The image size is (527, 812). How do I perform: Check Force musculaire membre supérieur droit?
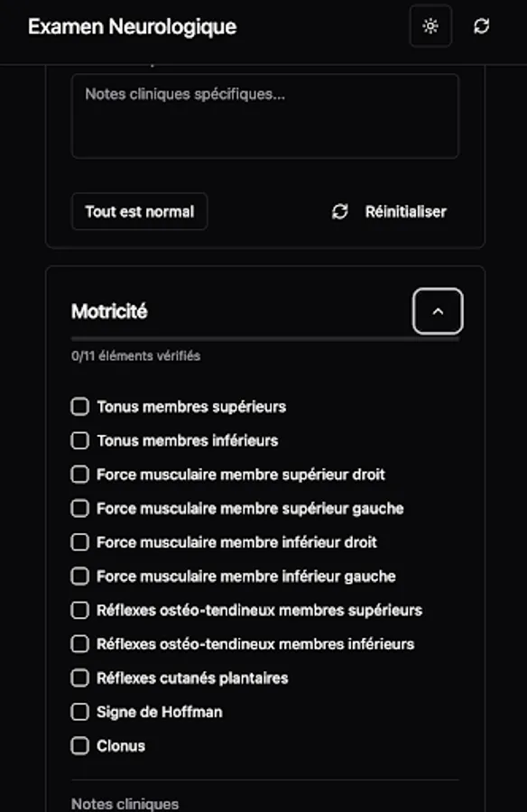pos(79,474)
